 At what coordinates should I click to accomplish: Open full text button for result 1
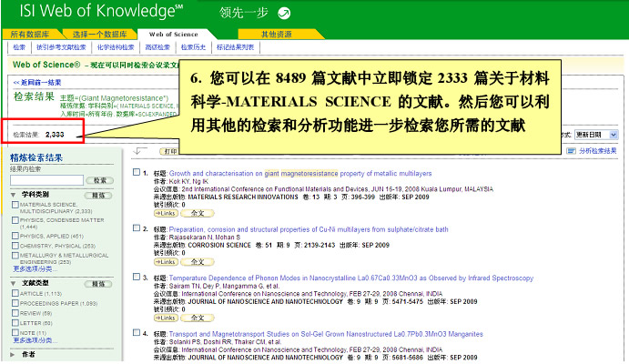pos(198,213)
